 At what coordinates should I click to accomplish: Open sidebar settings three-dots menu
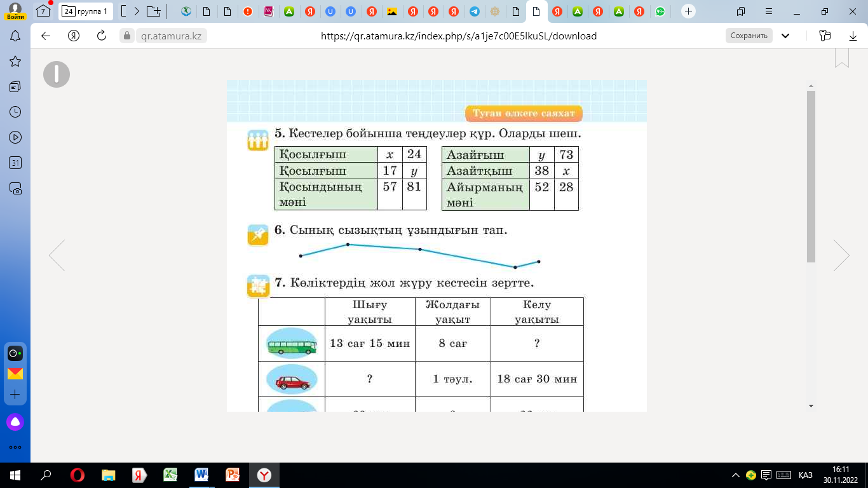(x=15, y=447)
